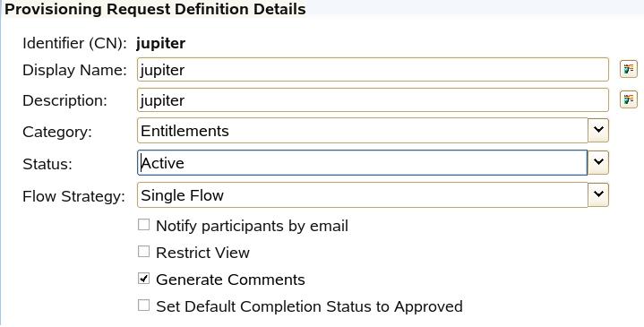The width and height of the screenshot is (644, 327).
Task: Expand the Flow Strategy dropdown arrow
Action: tap(598, 194)
